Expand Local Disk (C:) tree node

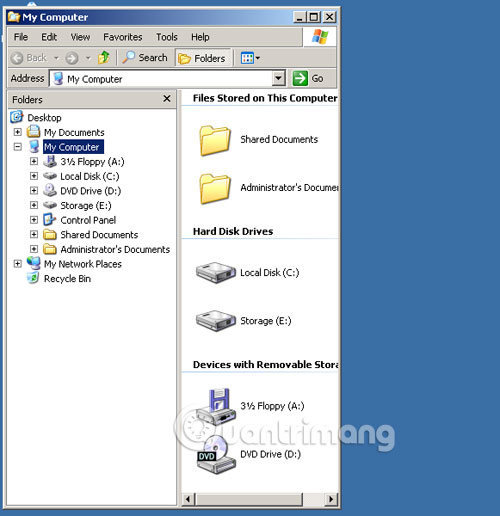(34, 176)
